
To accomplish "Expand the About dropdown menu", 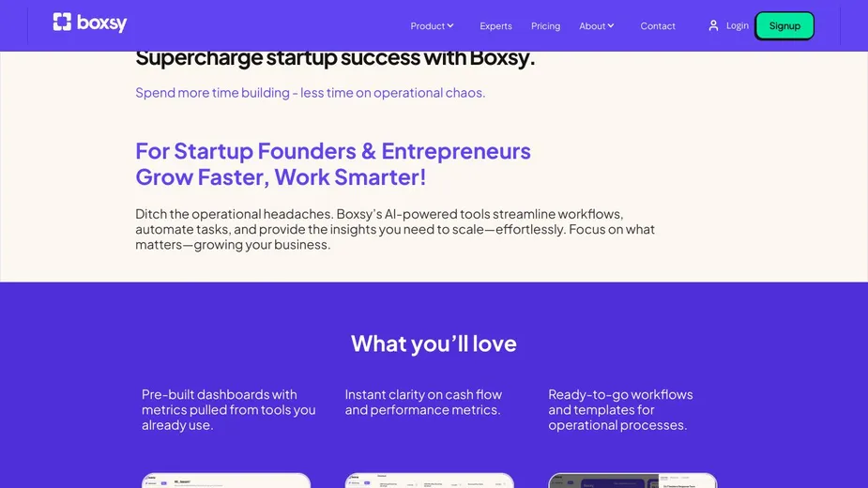I will coord(592,26).
